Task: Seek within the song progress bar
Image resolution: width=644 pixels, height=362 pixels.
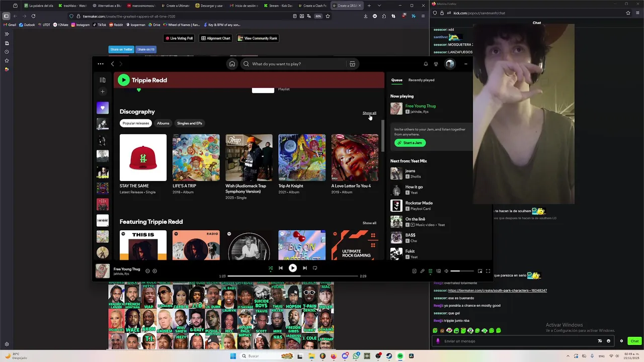Action: pos(293,276)
